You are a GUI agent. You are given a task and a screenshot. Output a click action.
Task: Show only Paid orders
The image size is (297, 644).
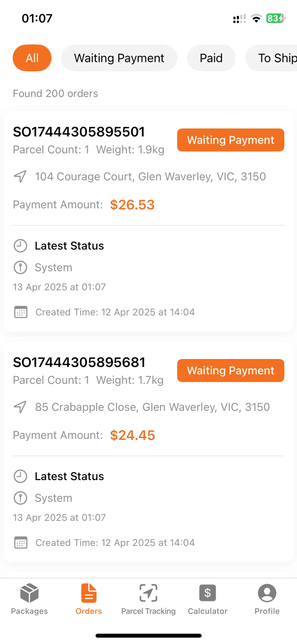click(211, 58)
